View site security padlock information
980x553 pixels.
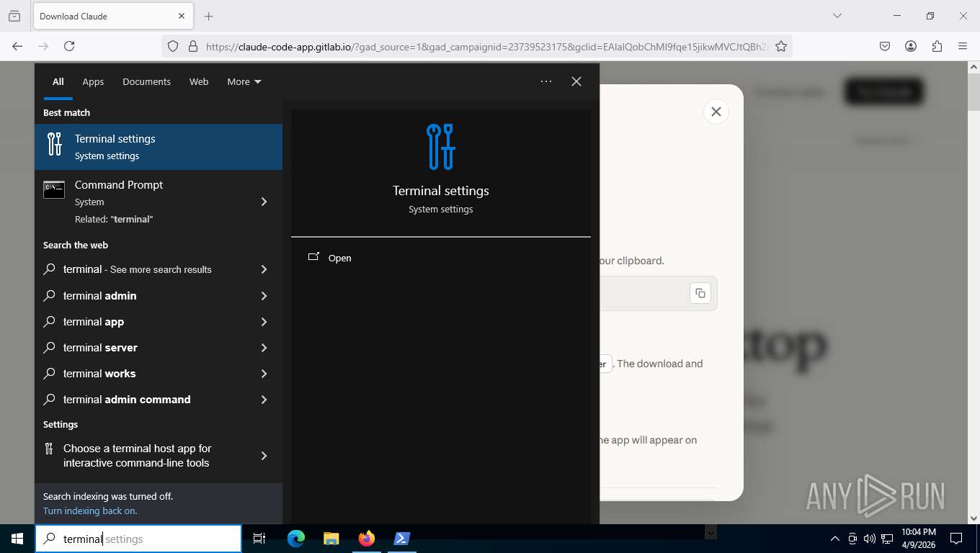192,46
